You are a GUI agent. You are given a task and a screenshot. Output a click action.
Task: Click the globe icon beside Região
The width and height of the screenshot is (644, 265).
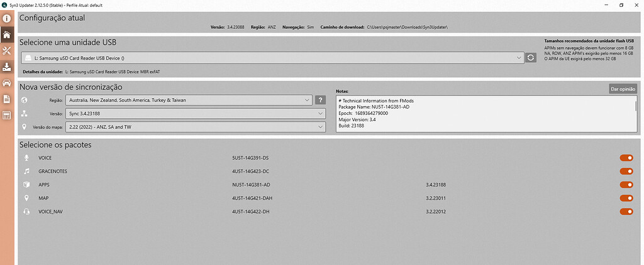[x=25, y=100]
